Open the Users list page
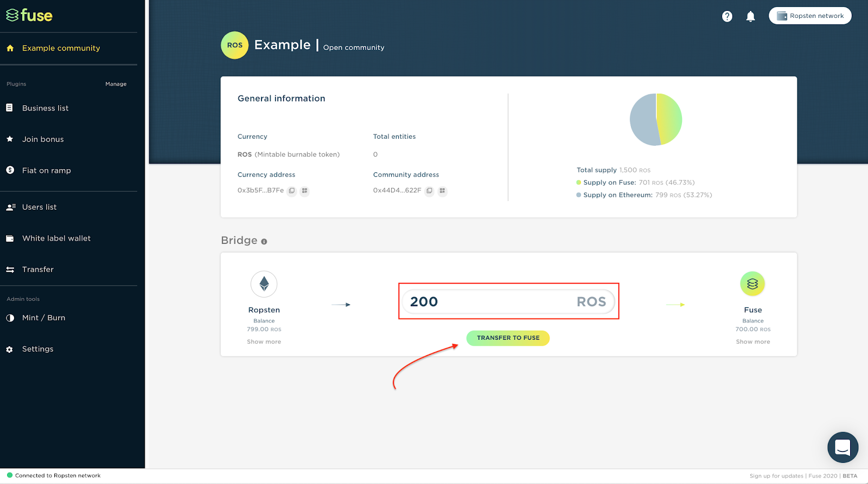 [39, 207]
